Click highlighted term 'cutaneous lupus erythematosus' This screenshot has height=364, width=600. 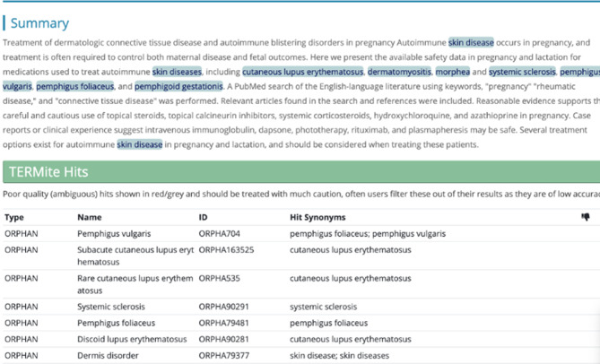[x=302, y=72]
